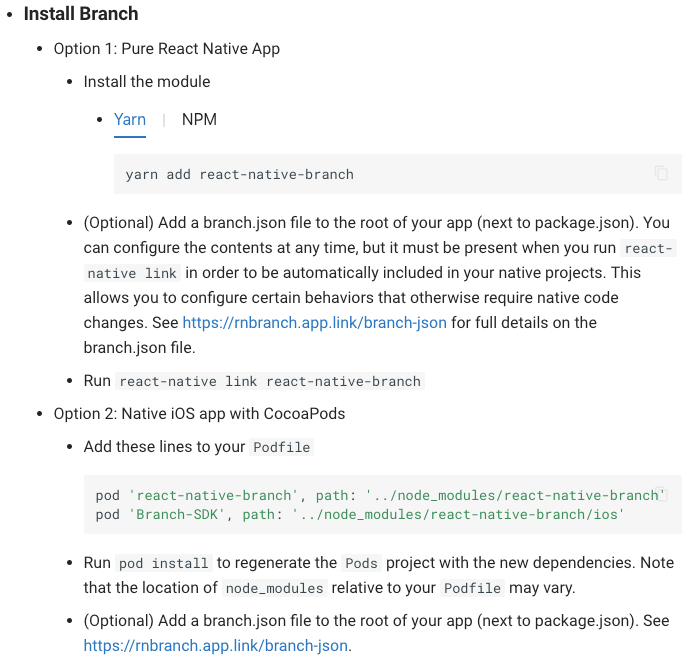Click the Install Branch heading
Image resolution: width=696 pixels, height=666 pixels.
tap(81, 14)
